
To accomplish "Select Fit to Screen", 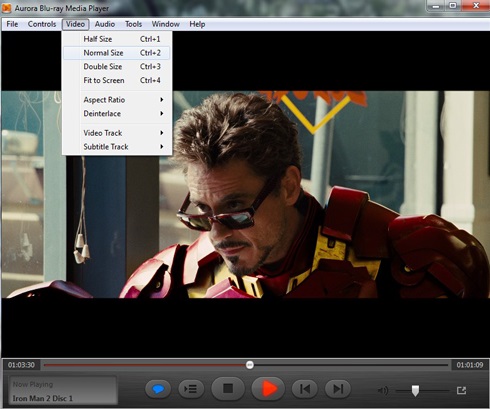I will (x=117, y=80).
